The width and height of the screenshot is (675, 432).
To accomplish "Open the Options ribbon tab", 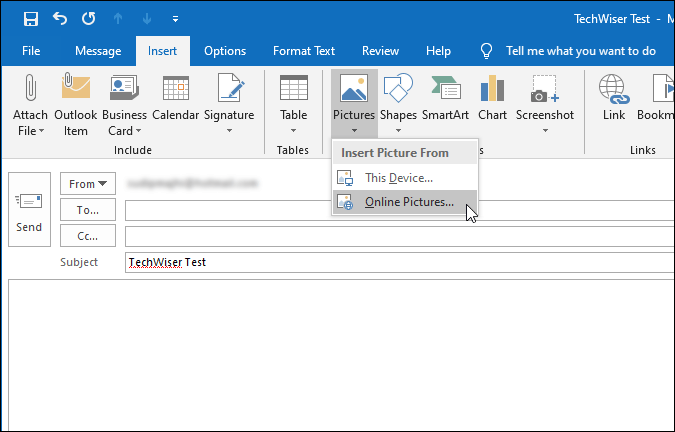I will [225, 51].
